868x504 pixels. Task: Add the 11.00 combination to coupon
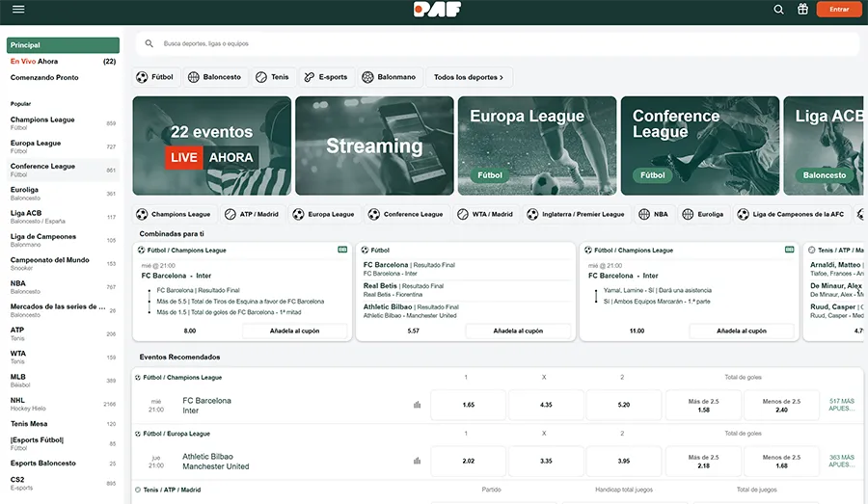(742, 331)
